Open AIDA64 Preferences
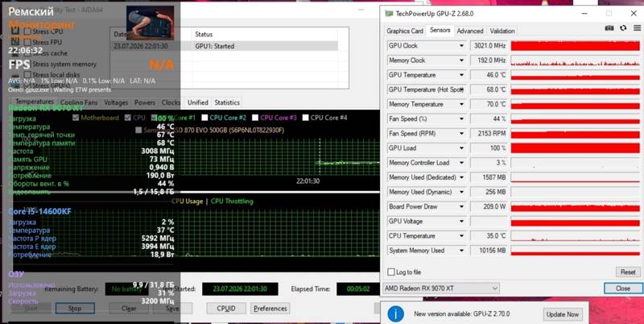The height and width of the screenshot is (324, 644). (x=270, y=309)
